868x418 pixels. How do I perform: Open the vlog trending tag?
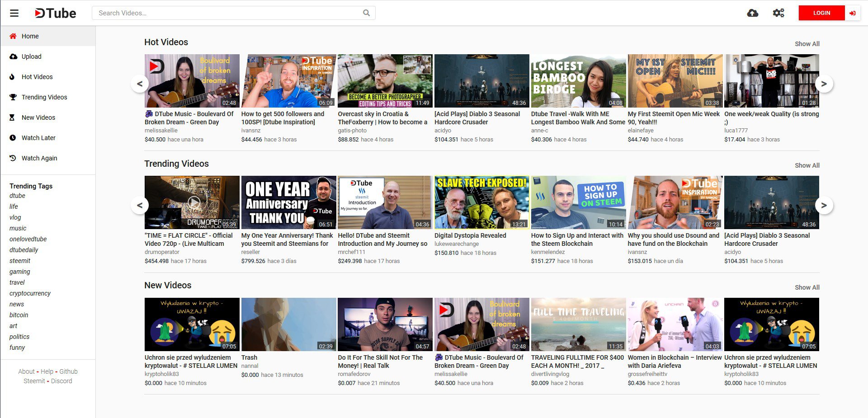[x=15, y=217]
